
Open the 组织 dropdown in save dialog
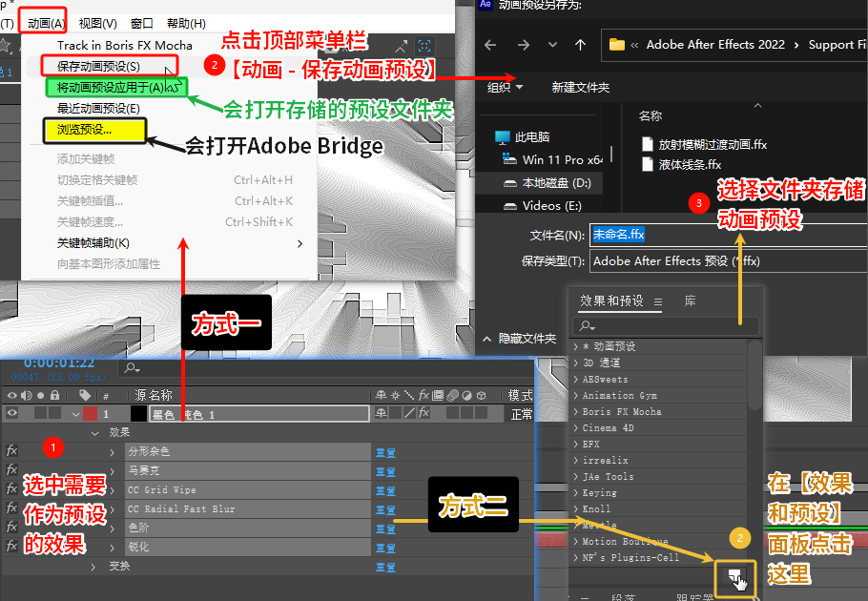[505, 87]
